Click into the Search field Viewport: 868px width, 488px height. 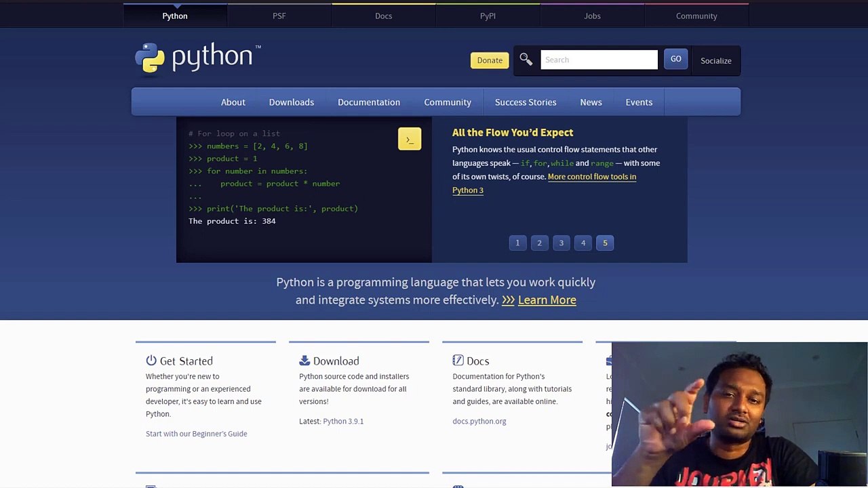(x=599, y=60)
